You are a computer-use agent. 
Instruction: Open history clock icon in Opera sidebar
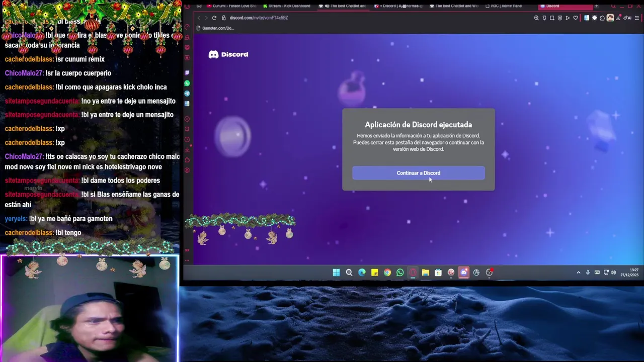click(x=187, y=139)
